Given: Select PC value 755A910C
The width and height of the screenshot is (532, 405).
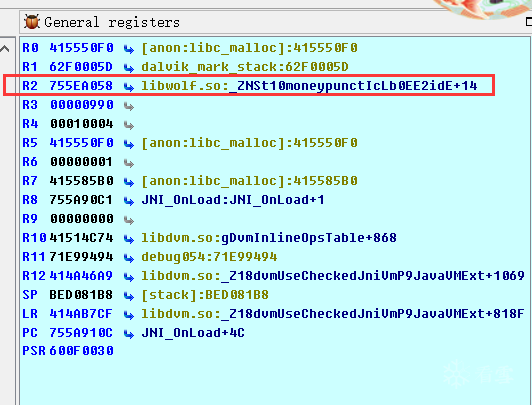Looking at the screenshot, I should tap(81, 333).
